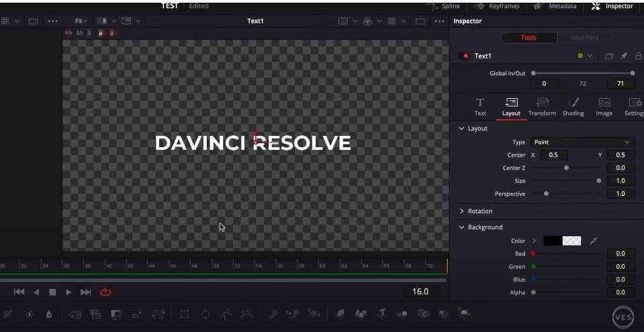Open Text1 viewer three-dot options menu
Image resolution: width=644 pixels, height=332 pixels.
pos(439,21)
